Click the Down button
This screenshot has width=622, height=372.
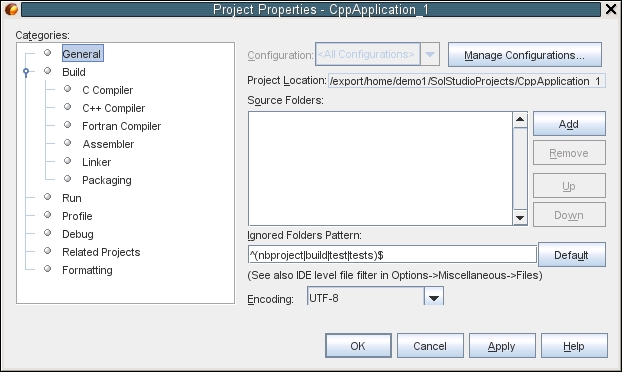pos(569,215)
